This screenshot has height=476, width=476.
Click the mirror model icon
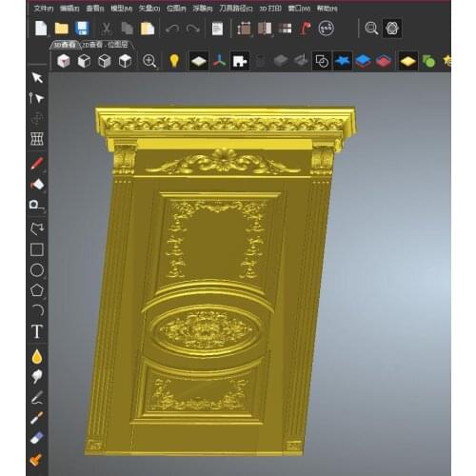265,29
